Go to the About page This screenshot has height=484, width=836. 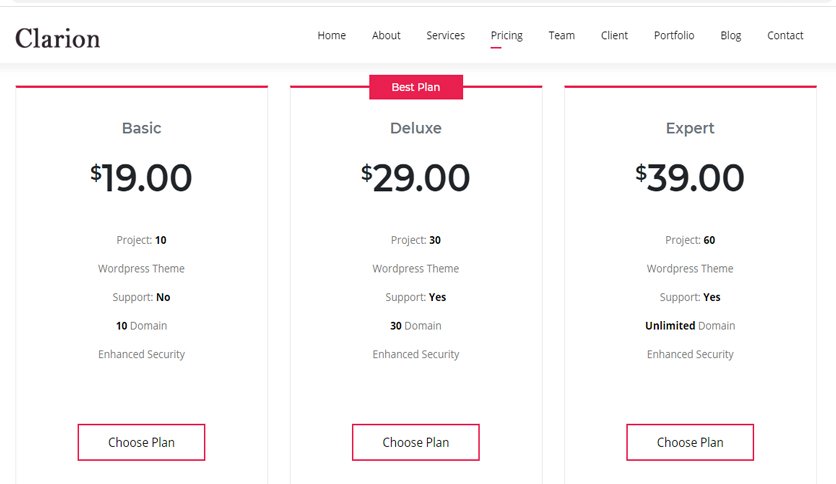386,35
